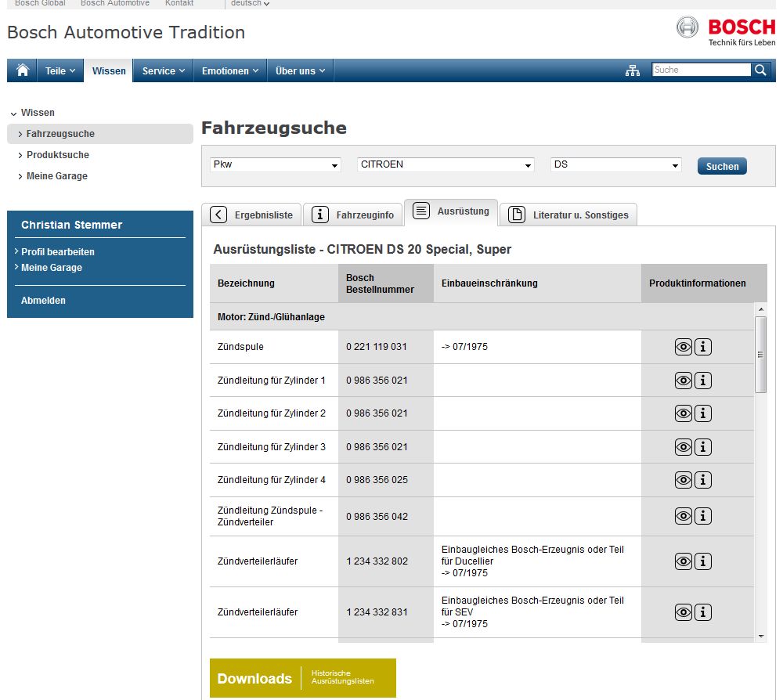Viewport: 783px width, 700px height.
Task: Open the Pkw vehicle type dropdown
Action: (275, 165)
